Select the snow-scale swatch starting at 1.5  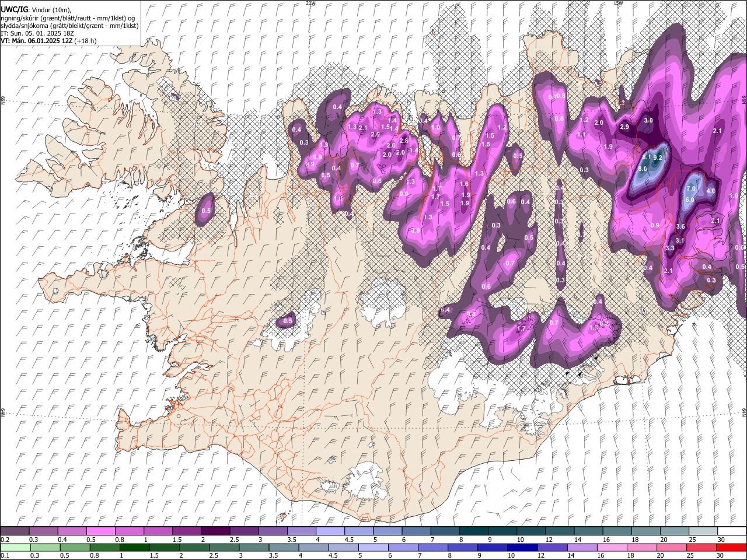point(187,531)
